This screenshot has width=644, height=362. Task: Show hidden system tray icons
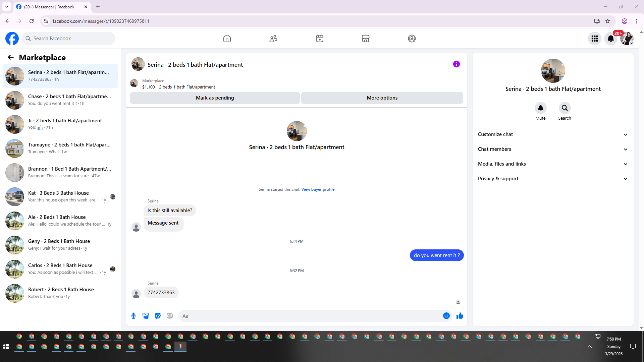(590, 347)
